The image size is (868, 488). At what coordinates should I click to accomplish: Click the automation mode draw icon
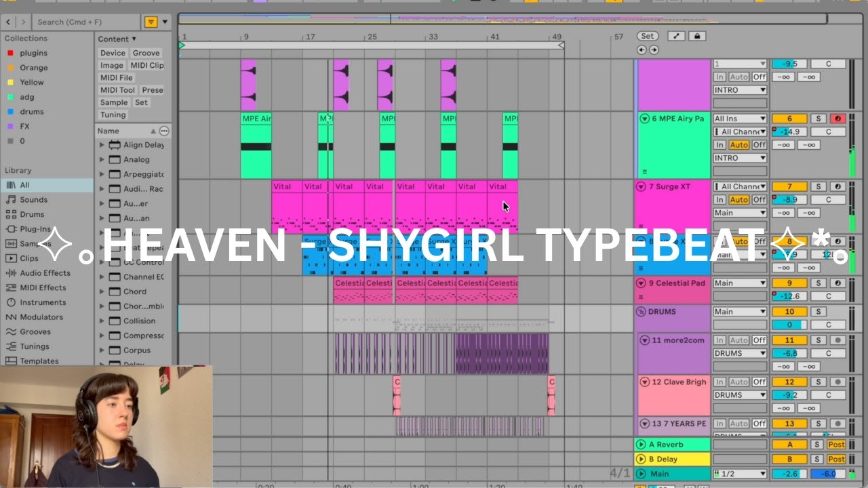676,36
